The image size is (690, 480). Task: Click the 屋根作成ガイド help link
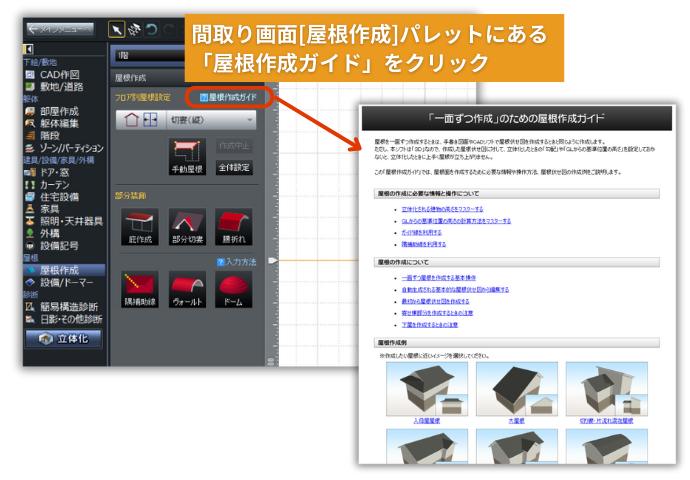click(x=233, y=97)
